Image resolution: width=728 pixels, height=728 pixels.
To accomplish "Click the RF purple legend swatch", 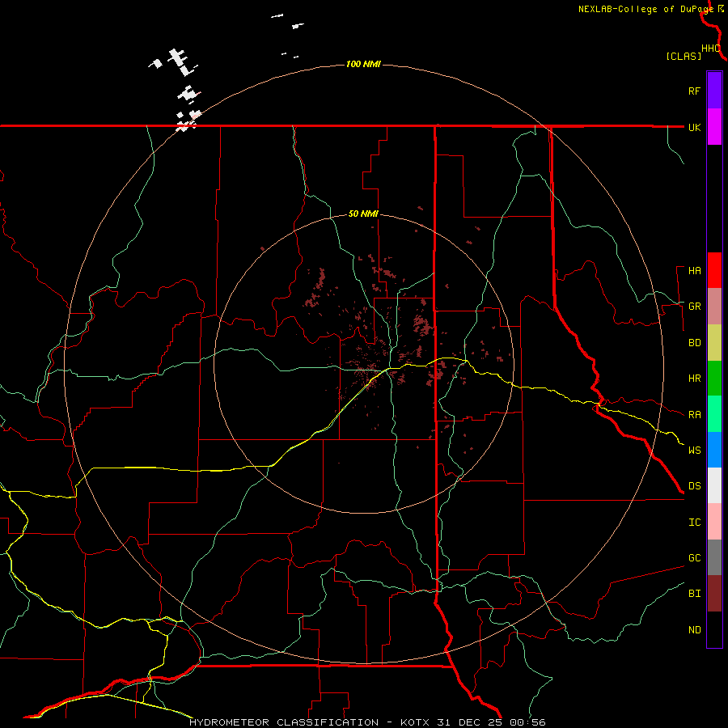I will pos(714,91).
